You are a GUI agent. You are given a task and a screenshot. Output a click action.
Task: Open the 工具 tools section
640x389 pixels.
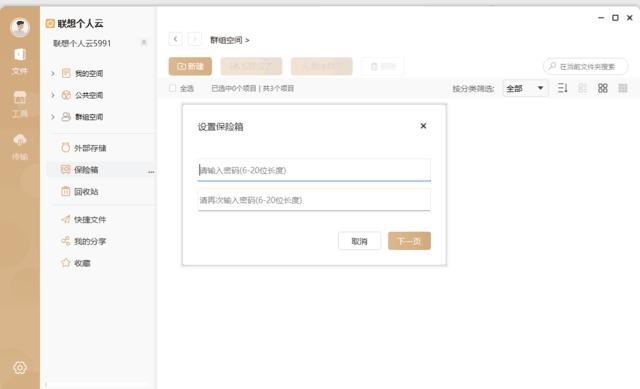point(20,104)
